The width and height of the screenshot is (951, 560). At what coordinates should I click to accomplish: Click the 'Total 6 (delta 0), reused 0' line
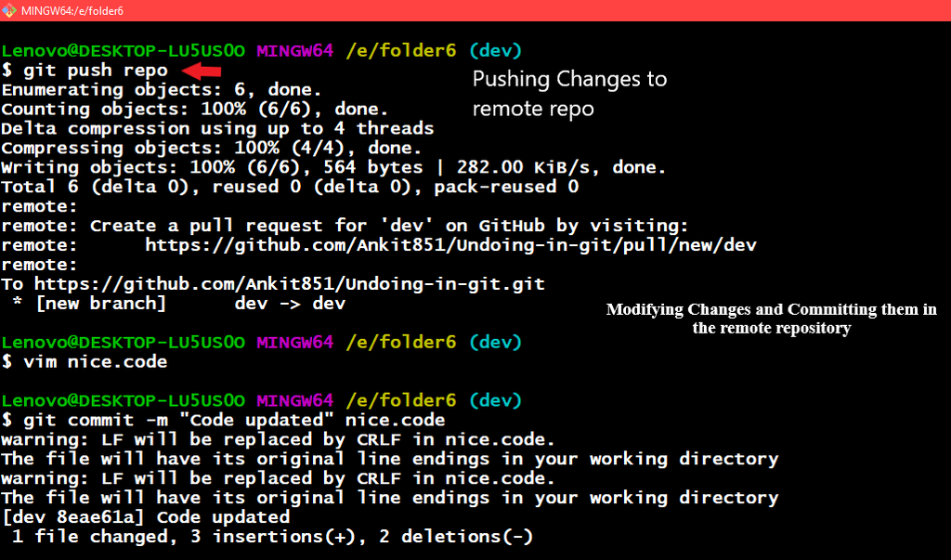(x=290, y=187)
